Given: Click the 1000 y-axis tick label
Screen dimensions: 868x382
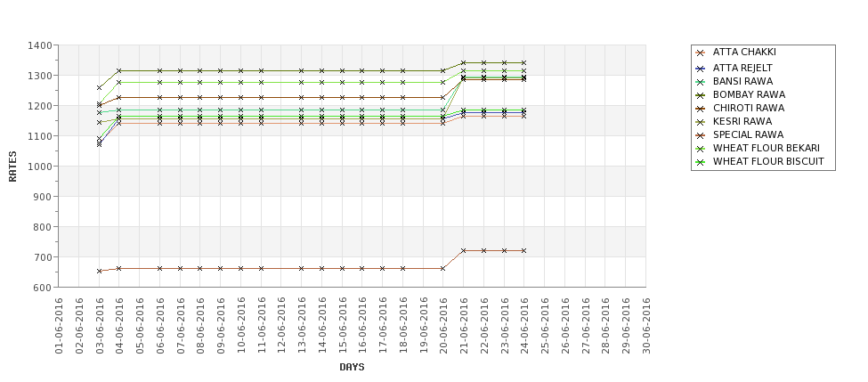Looking at the screenshot, I should click(x=39, y=167).
